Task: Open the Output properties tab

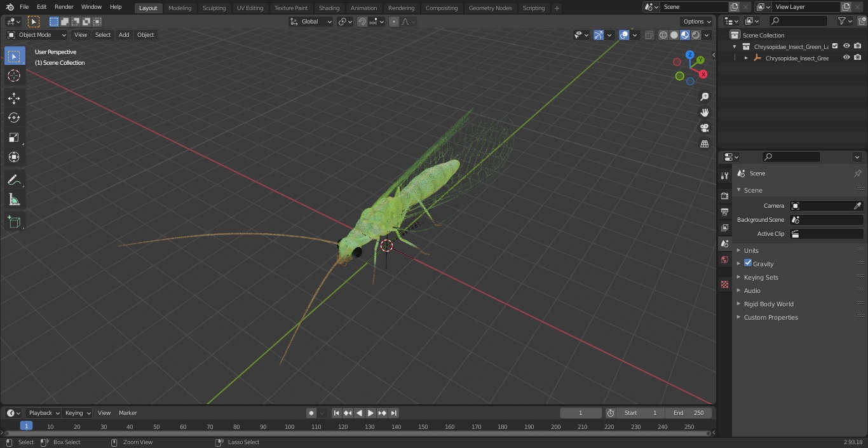Action: 724,212
